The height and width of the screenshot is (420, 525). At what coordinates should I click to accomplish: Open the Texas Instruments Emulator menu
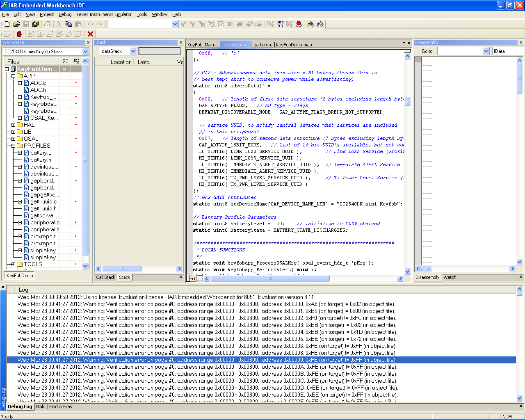point(104,14)
